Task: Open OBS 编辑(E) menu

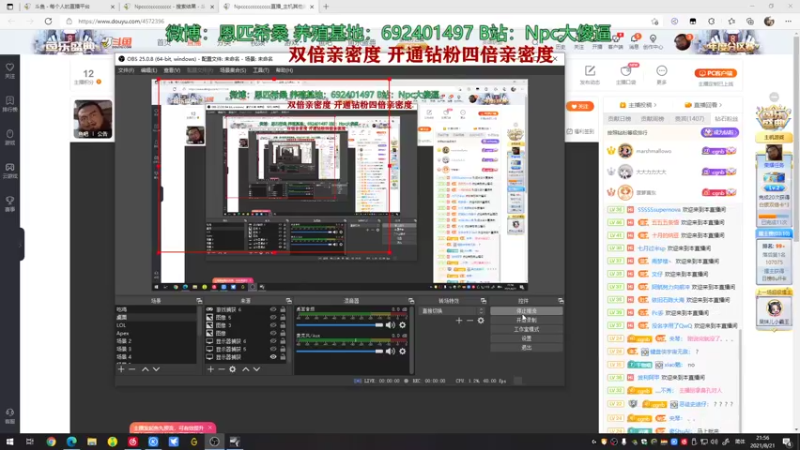Action: [148, 70]
